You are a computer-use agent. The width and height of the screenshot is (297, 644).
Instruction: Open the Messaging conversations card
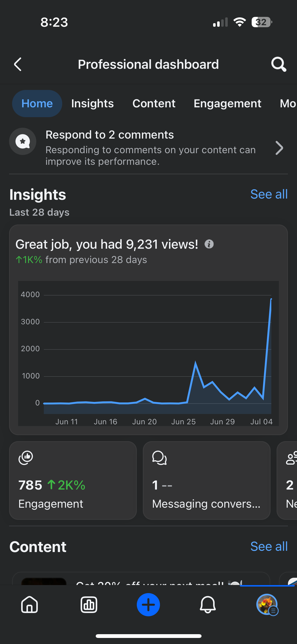pos(207,480)
